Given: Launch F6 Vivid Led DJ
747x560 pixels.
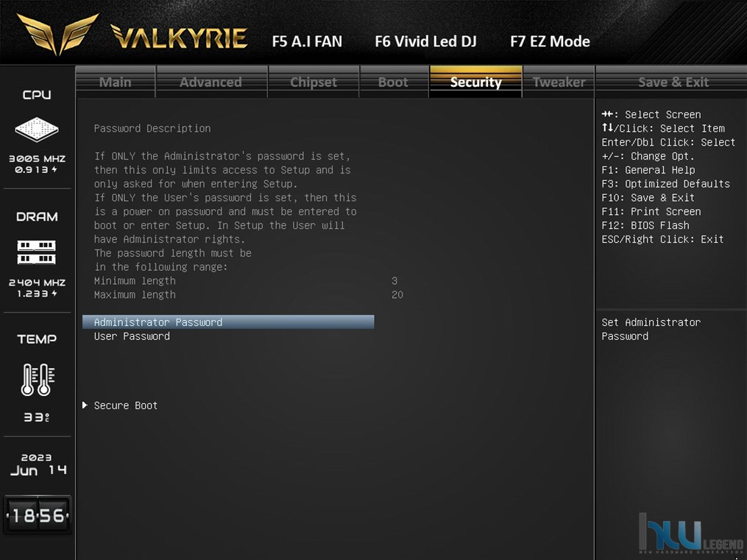Looking at the screenshot, I should [425, 41].
